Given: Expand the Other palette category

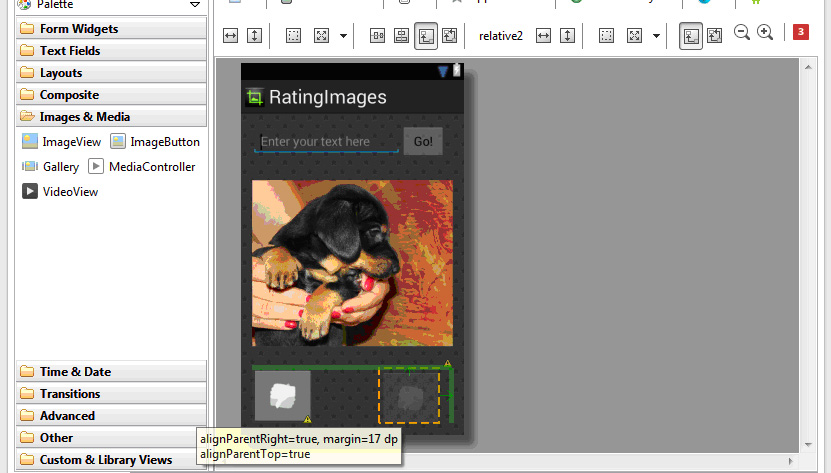Looking at the screenshot, I should pyautogui.click(x=106, y=437).
